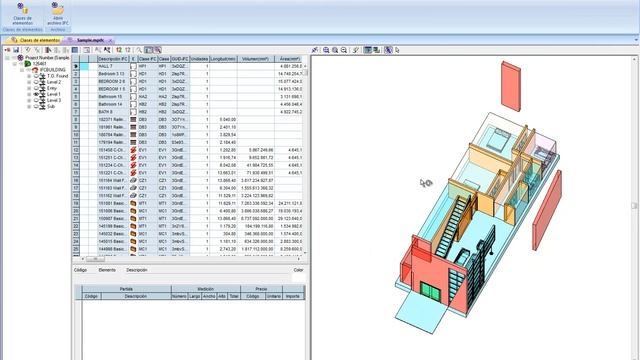This screenshot has height=360, width=640.
Task: Click the wall icon in row 19
Action: tap(133, 203)
